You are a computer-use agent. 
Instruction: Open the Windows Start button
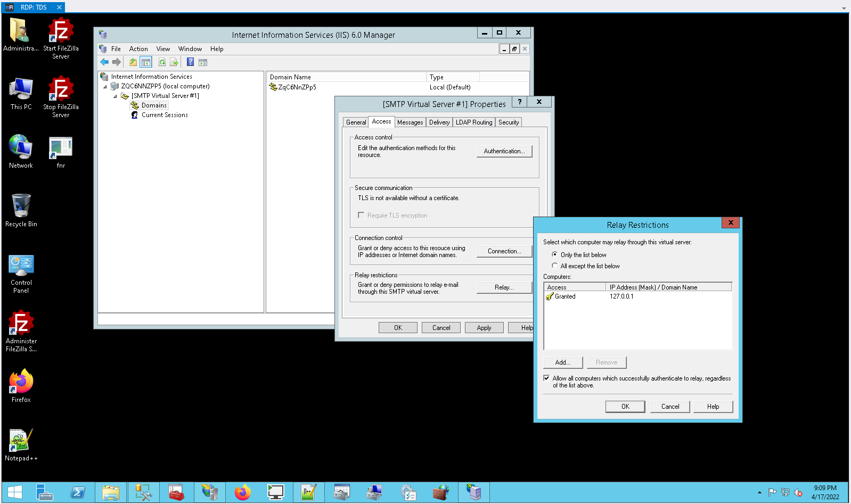pyautogui.click(x=15, y=492)
